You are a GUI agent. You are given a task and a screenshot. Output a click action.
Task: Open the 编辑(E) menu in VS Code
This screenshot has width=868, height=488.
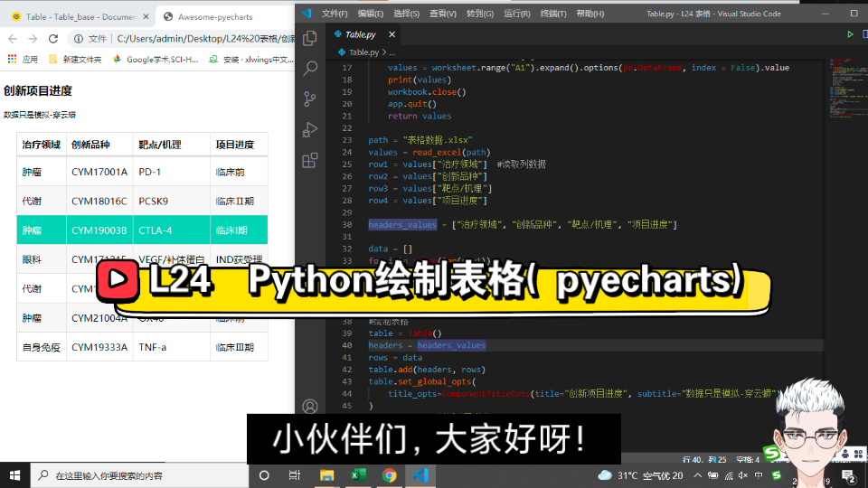[x=371, y=14]
